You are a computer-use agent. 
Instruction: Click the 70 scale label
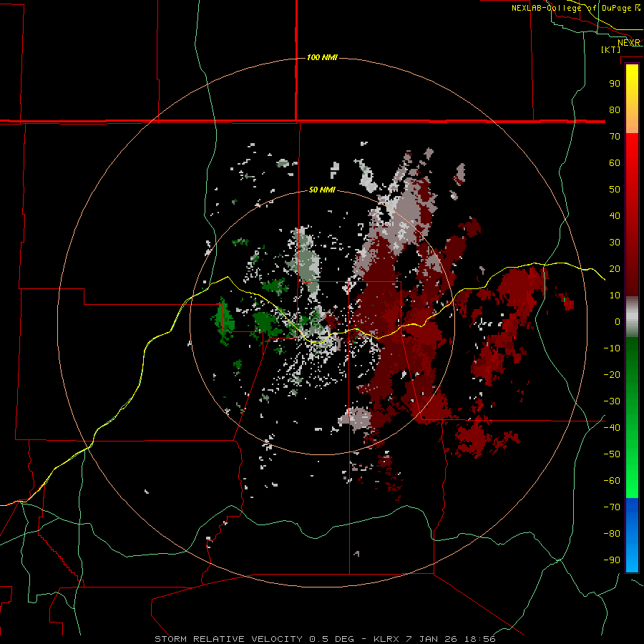pos(615,137)
